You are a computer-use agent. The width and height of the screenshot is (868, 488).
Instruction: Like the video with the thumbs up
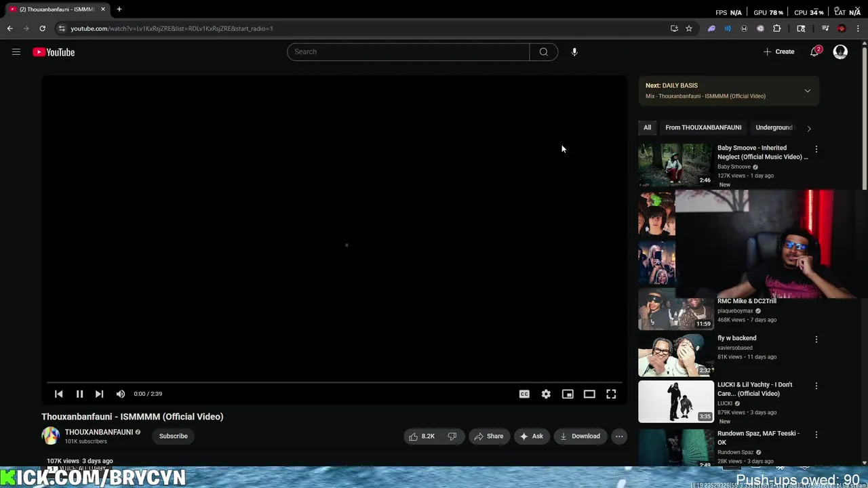tap(422, 436)
